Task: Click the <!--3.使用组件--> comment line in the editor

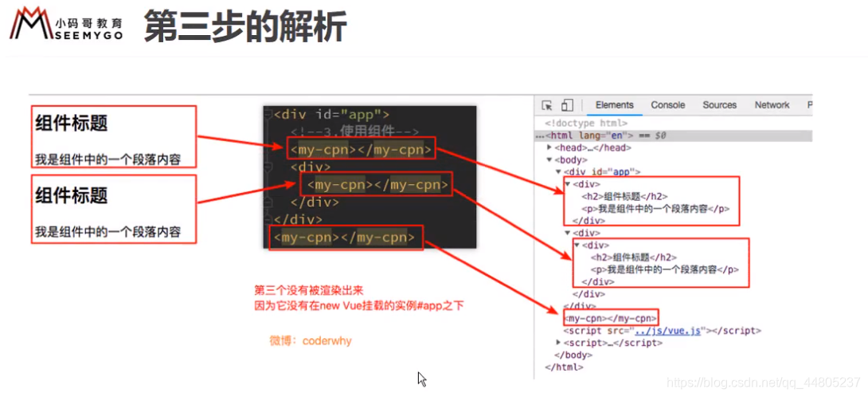Action: (354, 132)
